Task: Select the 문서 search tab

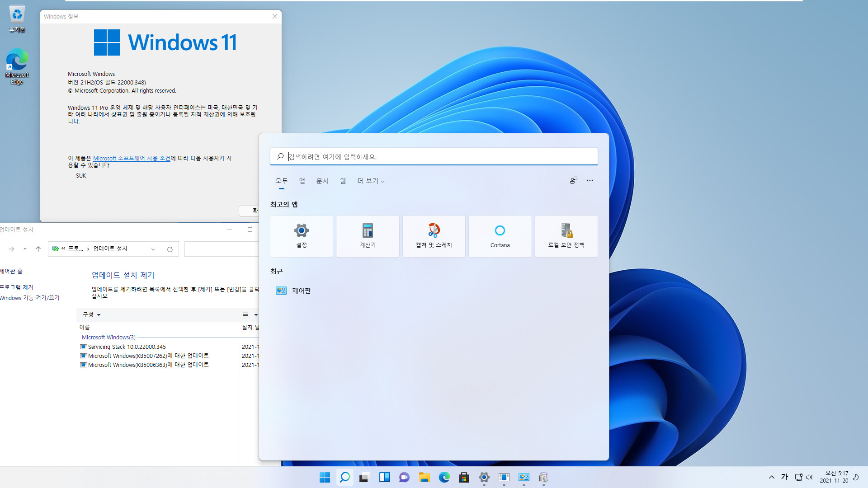Action: (x=322, y=181)
